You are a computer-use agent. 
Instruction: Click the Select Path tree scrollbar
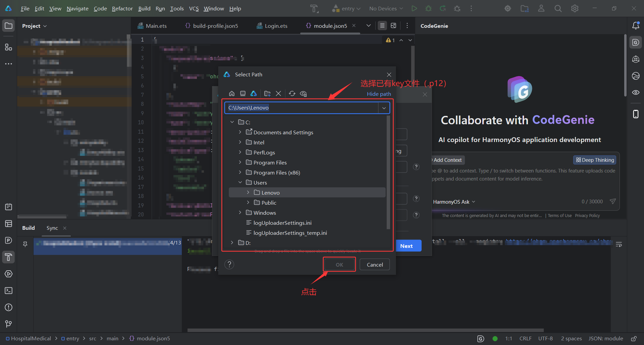click(x=388, y=172)
